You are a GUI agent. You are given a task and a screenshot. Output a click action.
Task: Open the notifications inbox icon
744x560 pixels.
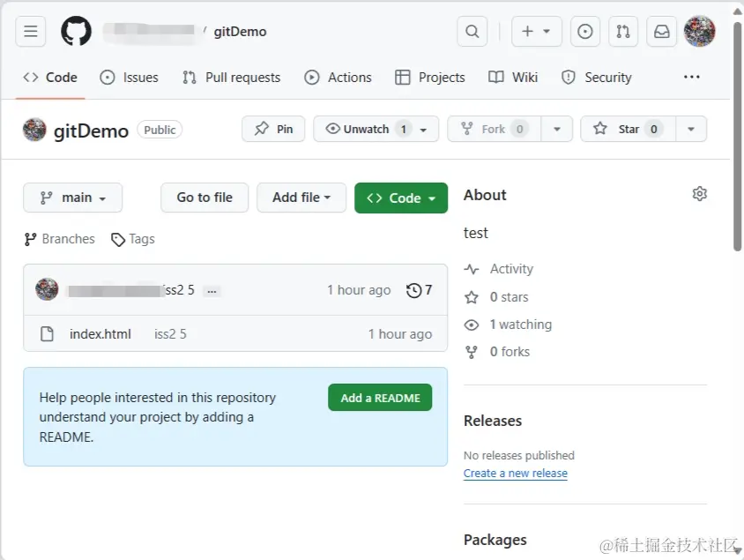pos(661,32)
